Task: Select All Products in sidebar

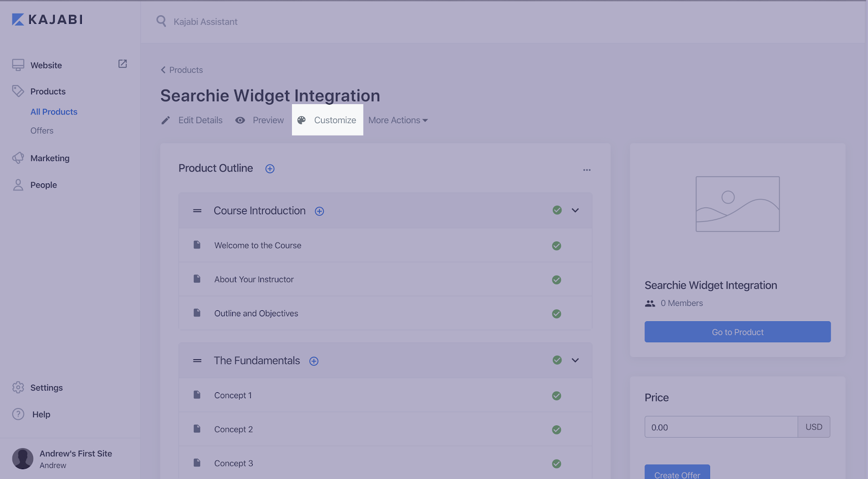Action: coord(54,112)
